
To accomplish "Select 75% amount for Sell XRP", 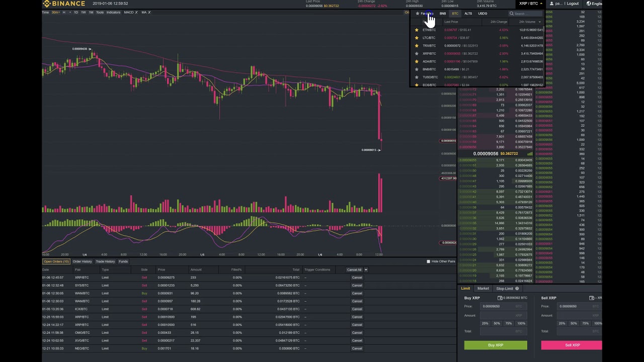I will click(586, 323).
